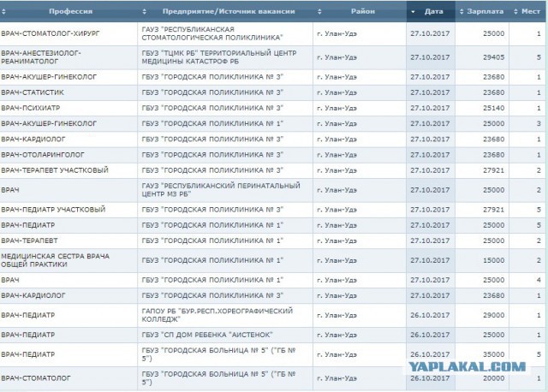Viewport: 548px width, 392px height.
Task: Select the ВРАЧ-ОТОЛАРИНГОЛОГ profession cell
Action: click(x=68, y=155)
